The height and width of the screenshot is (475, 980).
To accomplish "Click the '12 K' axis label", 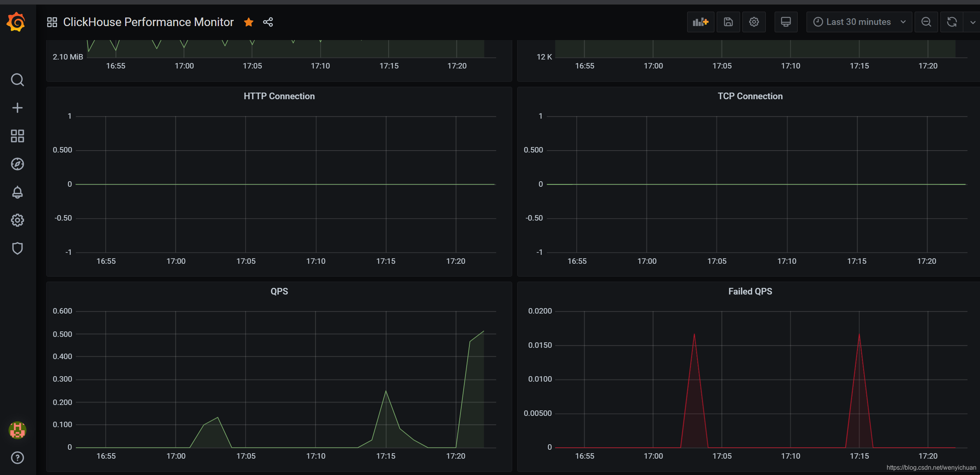I will point(544,57).
